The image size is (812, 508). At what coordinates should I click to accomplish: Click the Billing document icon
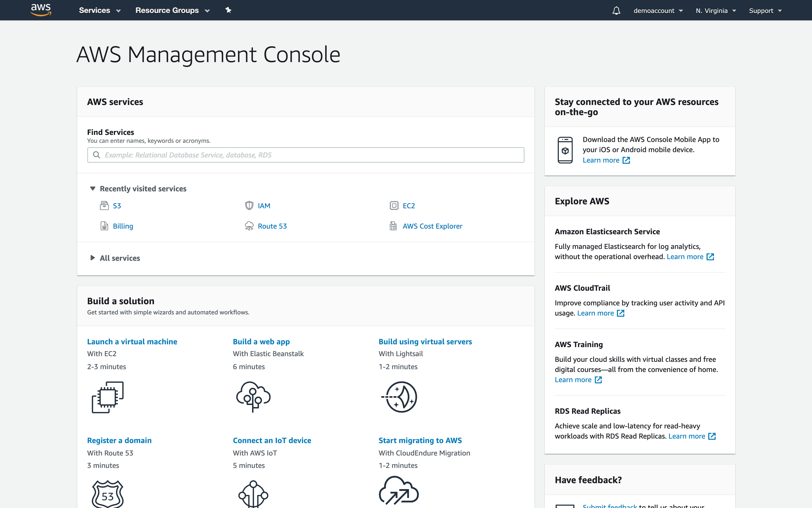104,226
